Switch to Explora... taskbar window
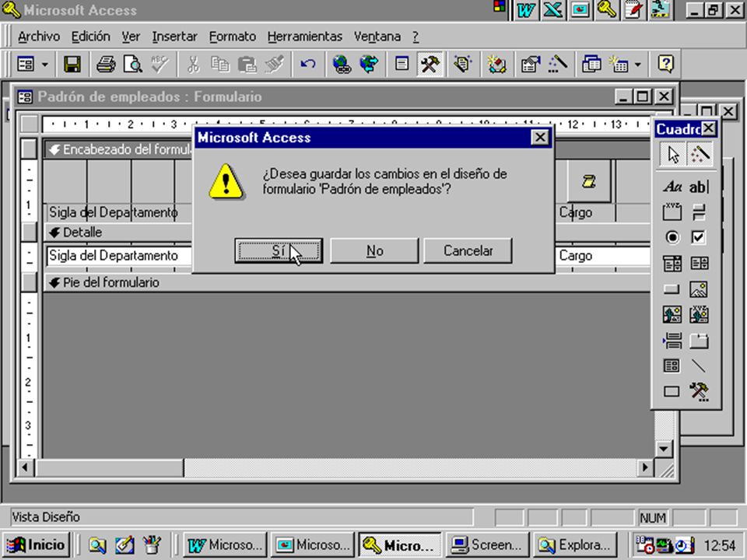Image resolution: width=747 pixels, height=560 pixels. tap(574, 544)
